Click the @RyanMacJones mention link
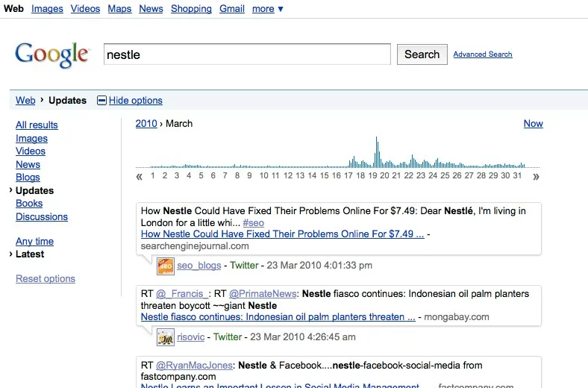Viewport: 588px width, 388px height. click(194, 365)
